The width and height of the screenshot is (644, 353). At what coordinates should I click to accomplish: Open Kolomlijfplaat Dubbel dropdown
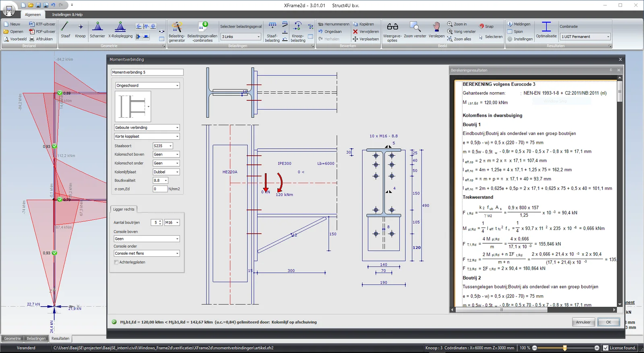coord(166,172)
